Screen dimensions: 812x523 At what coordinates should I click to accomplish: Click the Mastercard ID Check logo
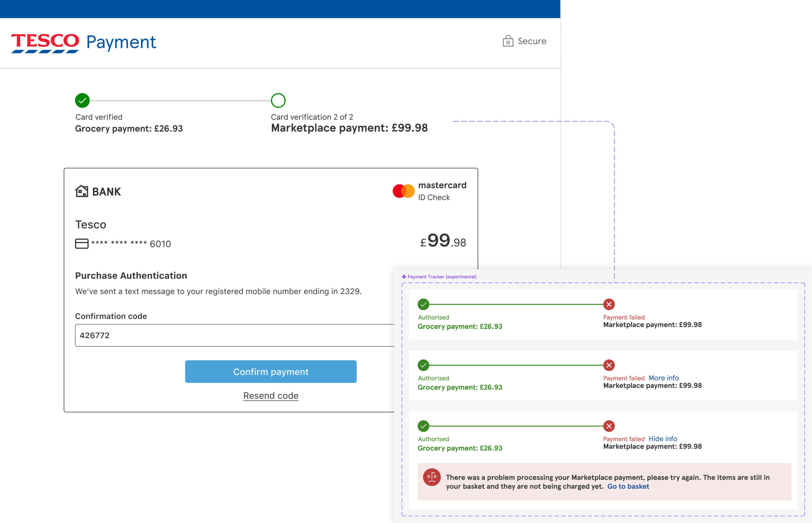(x=403, y=191)
